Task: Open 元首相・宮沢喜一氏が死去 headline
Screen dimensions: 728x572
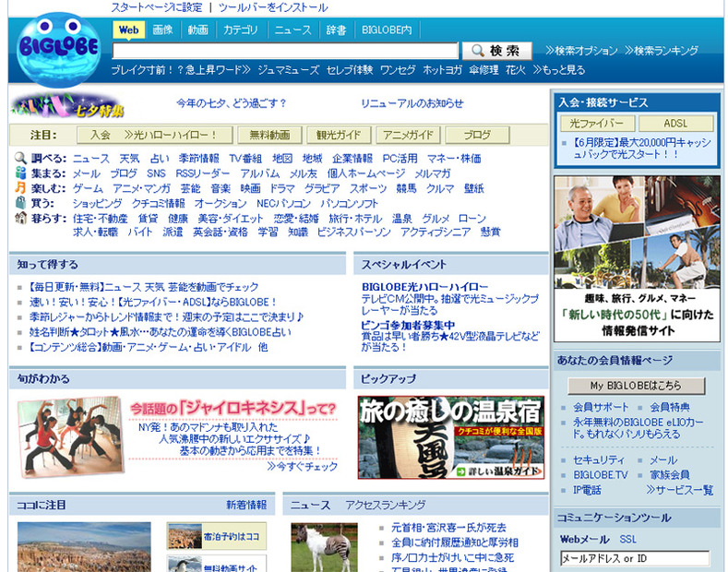Action: pyautogui.click(x=448, y=528)
